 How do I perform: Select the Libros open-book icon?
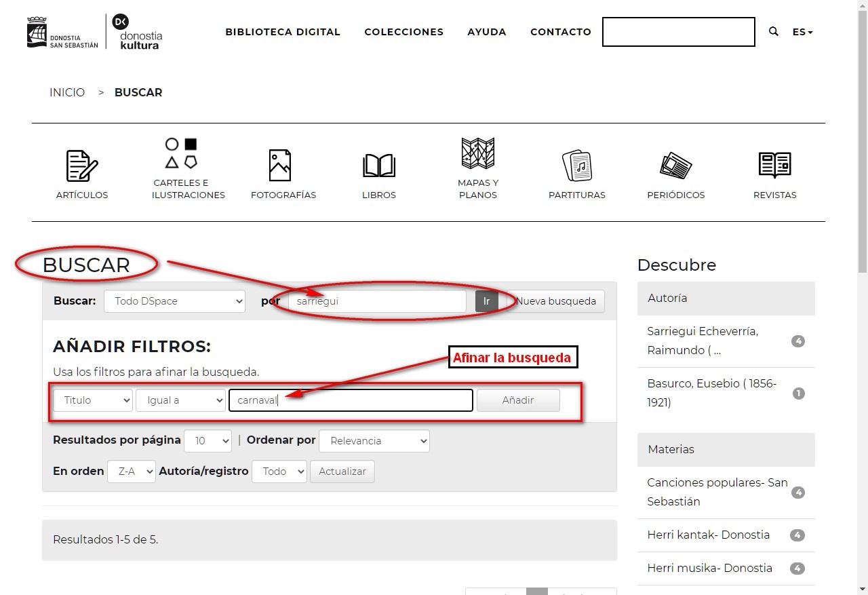pos(379,166)
